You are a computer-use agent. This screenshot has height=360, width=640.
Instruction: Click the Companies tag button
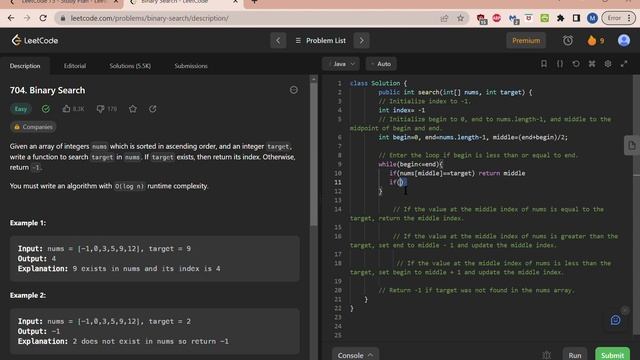(33, 127)
